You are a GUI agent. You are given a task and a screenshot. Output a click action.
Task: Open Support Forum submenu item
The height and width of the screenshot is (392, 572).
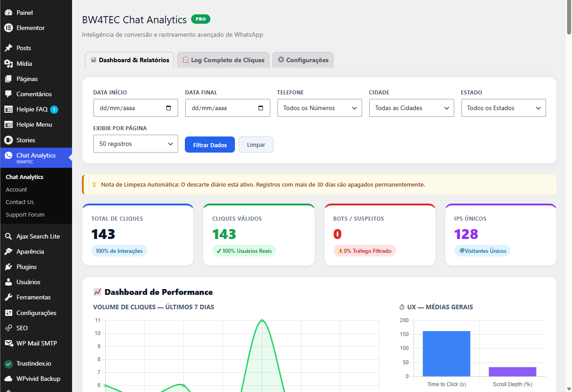pos(25,214)
